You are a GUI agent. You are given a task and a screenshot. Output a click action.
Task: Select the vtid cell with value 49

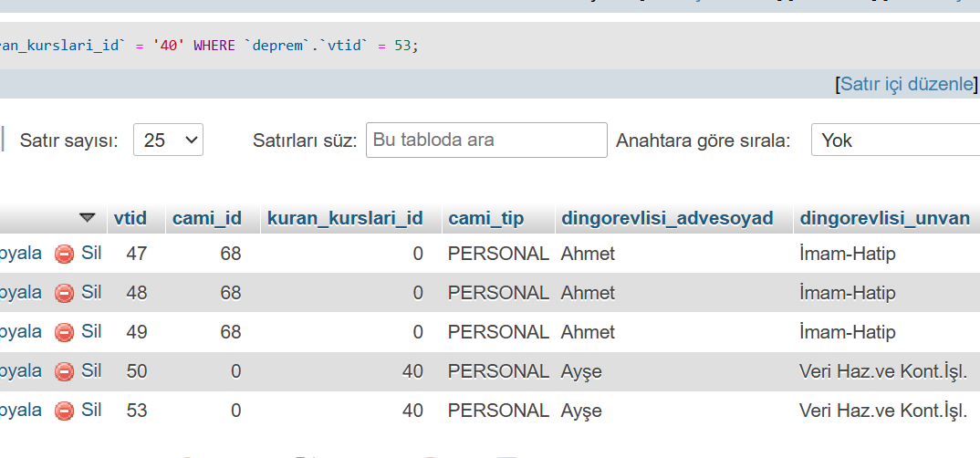(x=136, y=332)
